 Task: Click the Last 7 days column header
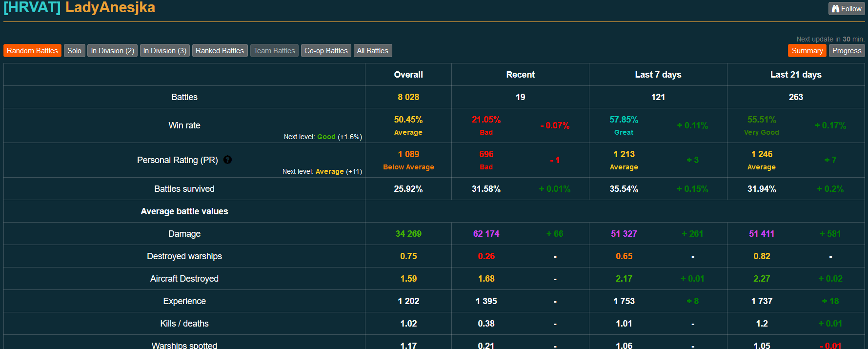(x=658, y=75)
